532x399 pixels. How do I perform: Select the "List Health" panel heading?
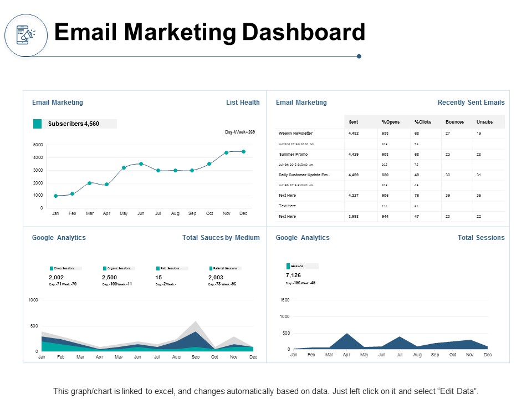[243, 103]
